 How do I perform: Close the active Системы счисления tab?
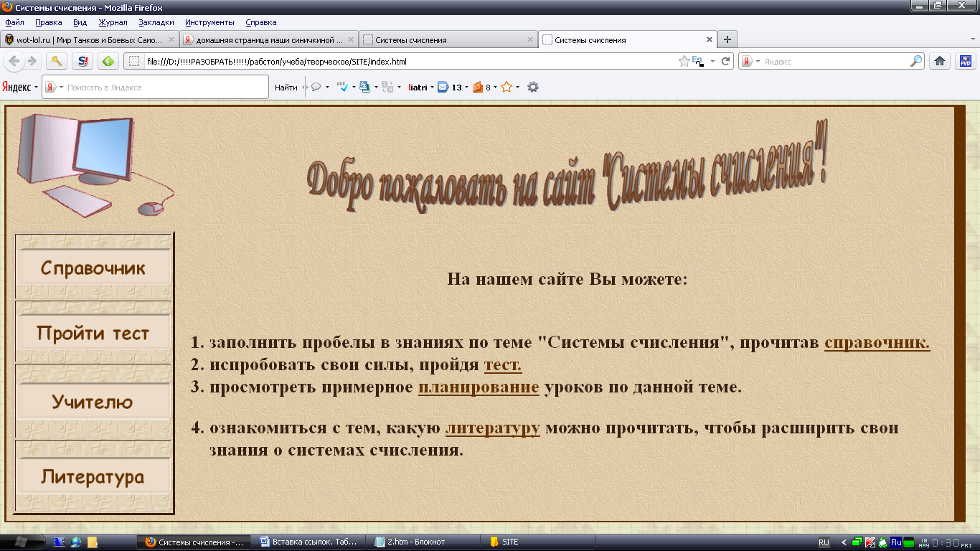pyautogui.click(x=710, y=40)
